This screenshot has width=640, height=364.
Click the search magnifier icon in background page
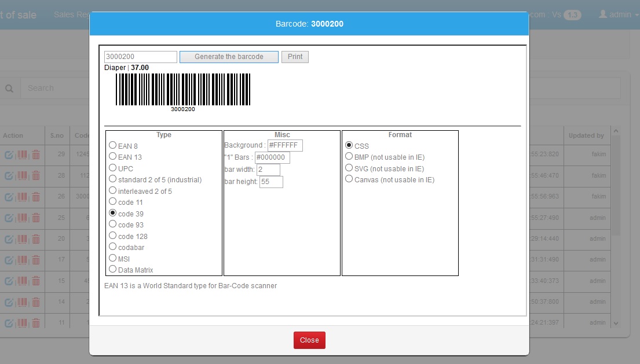tap(9, 89)
